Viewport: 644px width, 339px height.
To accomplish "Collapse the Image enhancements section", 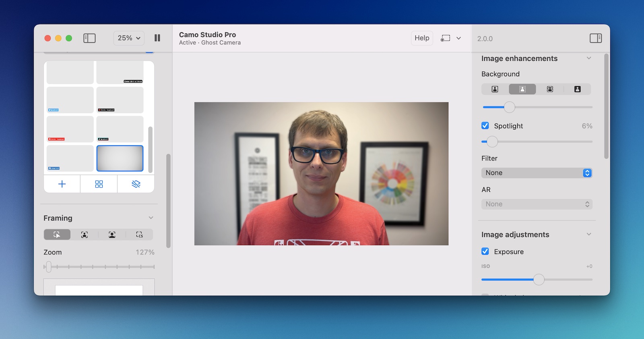I will 589,58.
